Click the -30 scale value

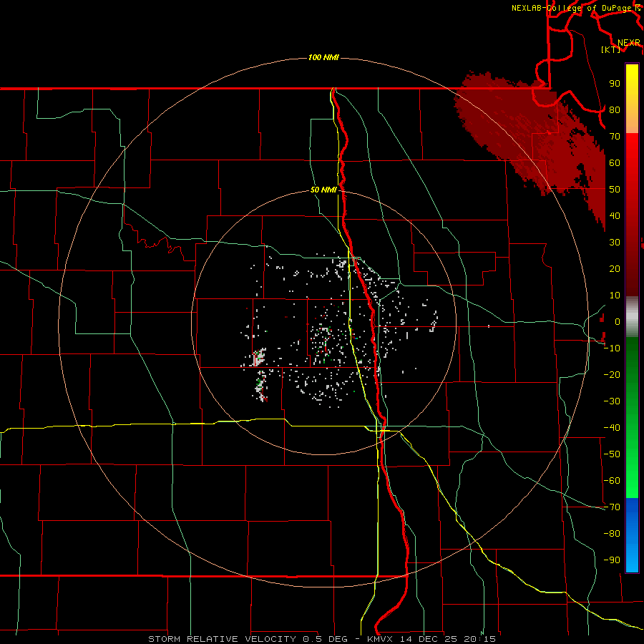click(612, 401)
